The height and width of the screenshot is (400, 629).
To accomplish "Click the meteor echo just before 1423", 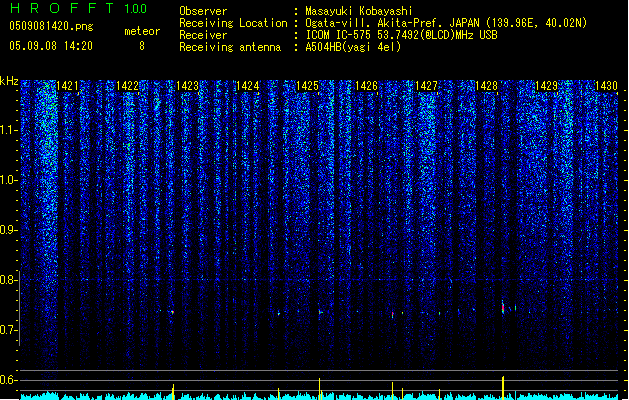I will coord(172,312).
